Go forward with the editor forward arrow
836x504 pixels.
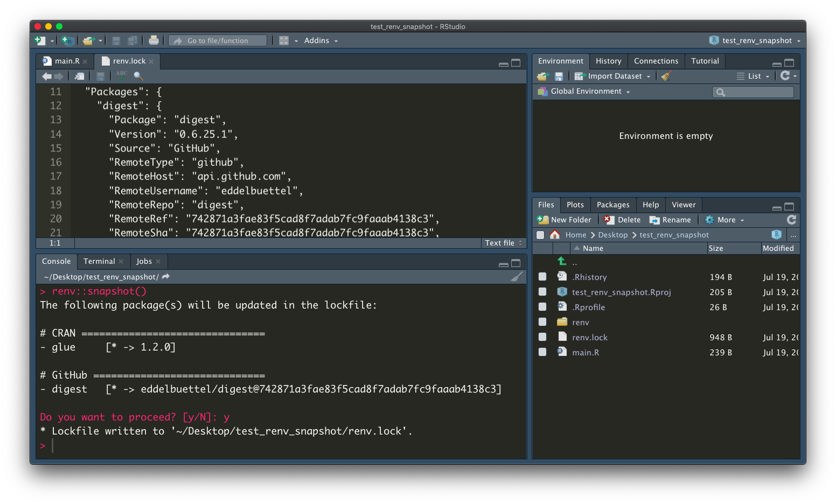pos(59,76)
